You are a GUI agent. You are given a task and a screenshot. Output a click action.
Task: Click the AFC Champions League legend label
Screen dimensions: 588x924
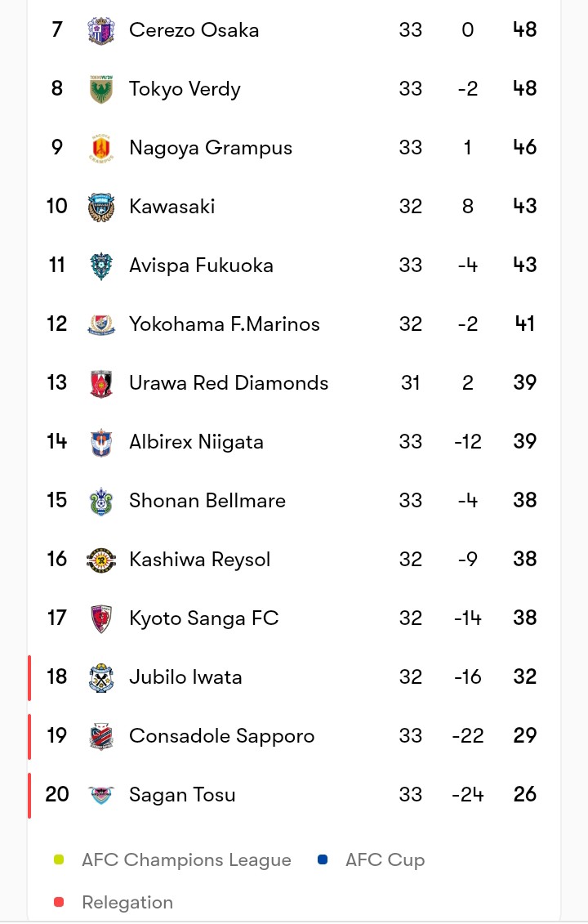click(x=187, y=860)
